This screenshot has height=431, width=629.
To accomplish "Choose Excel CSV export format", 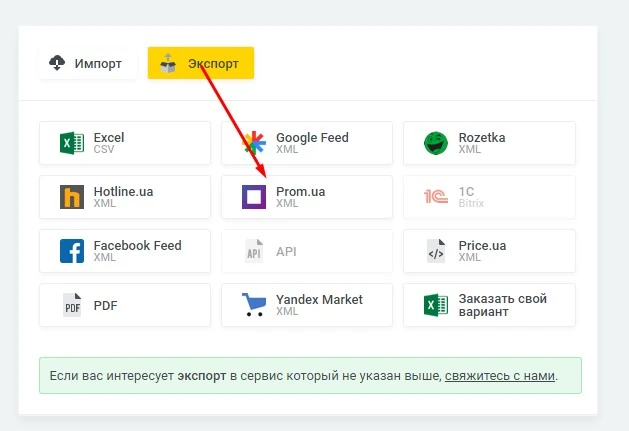I will [125, 143].
